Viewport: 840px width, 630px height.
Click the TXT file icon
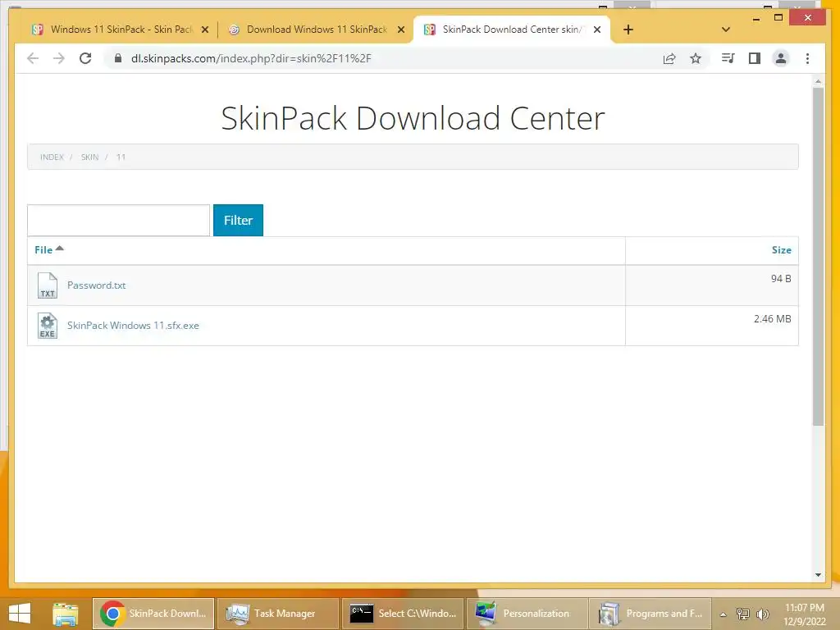click(x=47, y=285)
